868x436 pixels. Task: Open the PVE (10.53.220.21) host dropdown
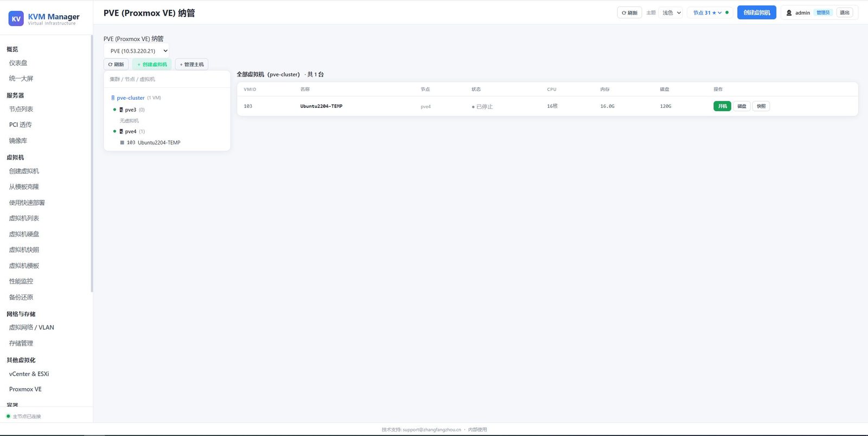click(x=137, y=51)
